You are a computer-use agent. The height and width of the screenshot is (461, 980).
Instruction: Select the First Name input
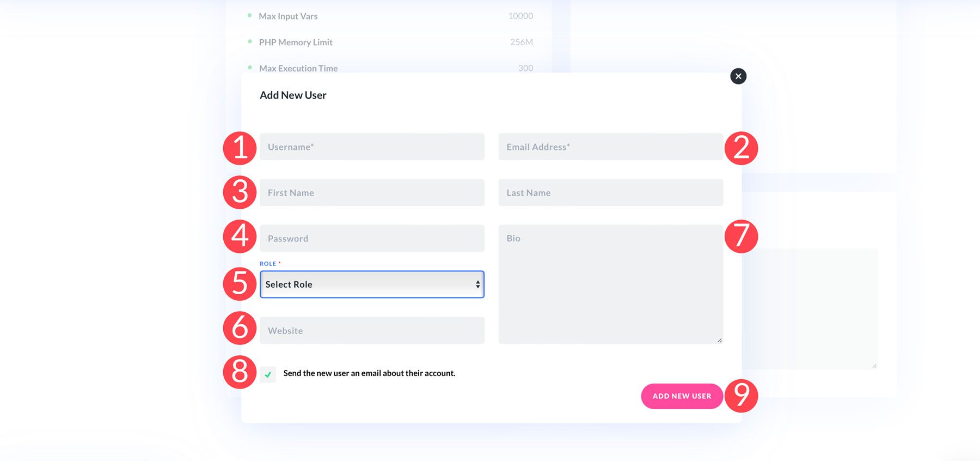point(372,192)
